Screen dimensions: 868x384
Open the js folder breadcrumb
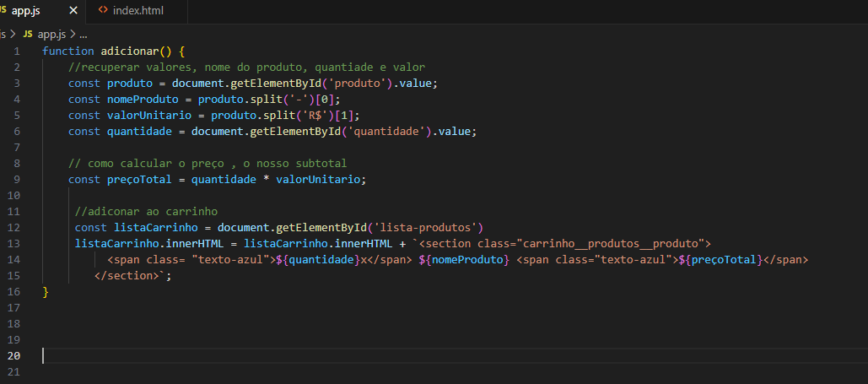3,34
